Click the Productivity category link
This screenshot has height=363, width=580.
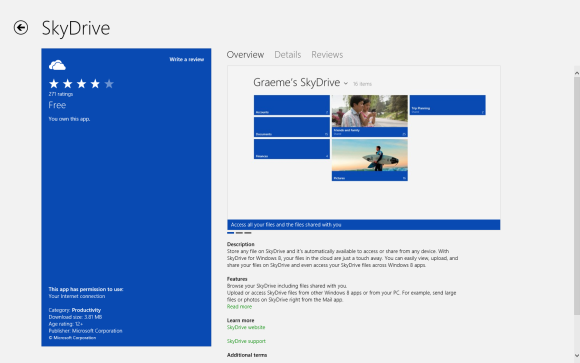(86, 310)
